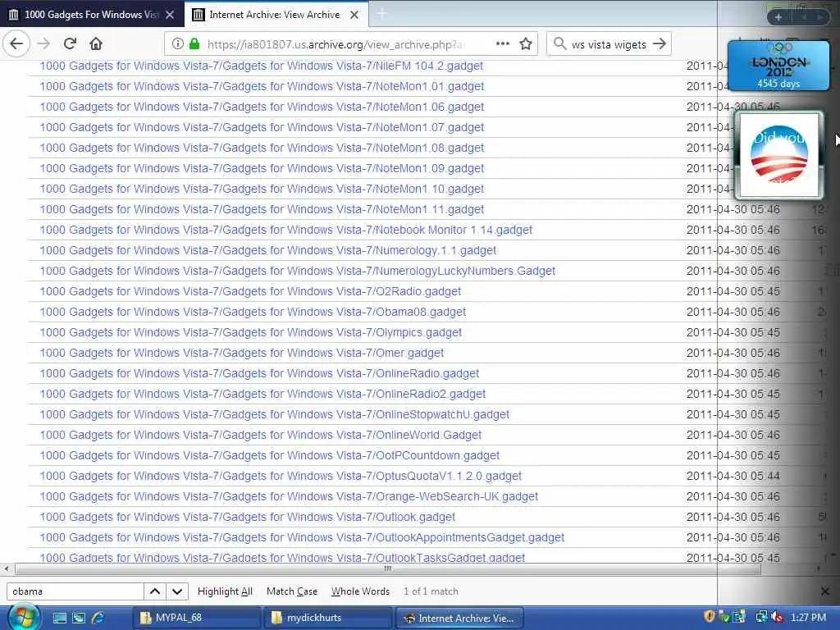Select the Internet Archive: View Archive tab
Screen dimensions: 840x630
click(x=276, y=15)
